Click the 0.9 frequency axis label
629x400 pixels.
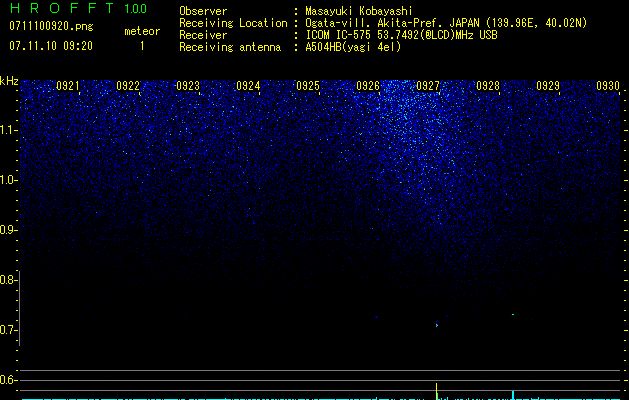pyautogui.click(x=8, y=230)
